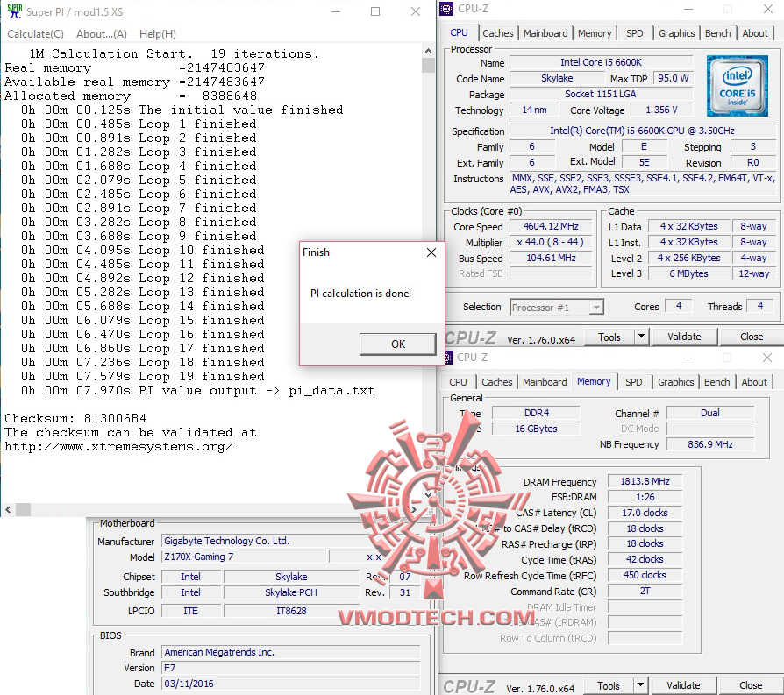Close the Finish dialog with X
784x695 pixels.
[431, 252]
